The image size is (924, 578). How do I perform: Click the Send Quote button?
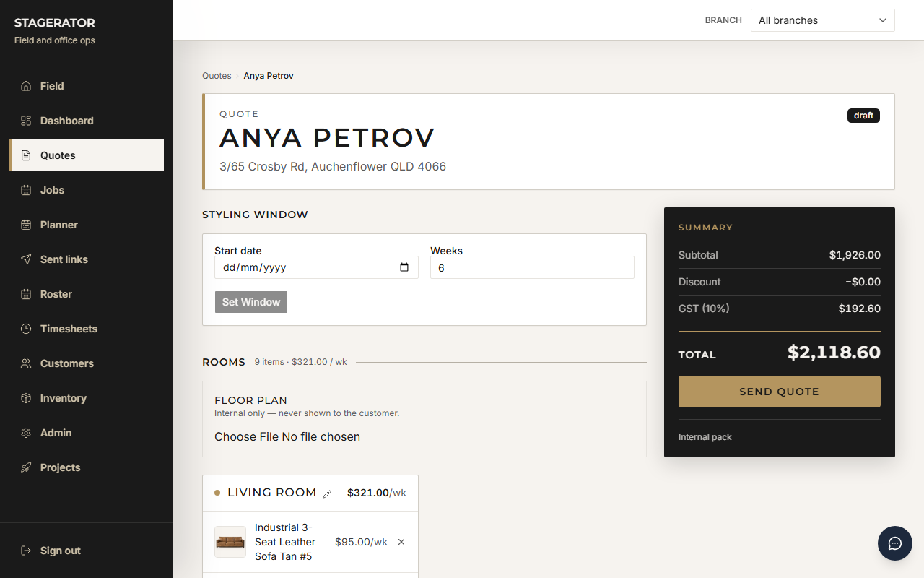pos(780,392)
